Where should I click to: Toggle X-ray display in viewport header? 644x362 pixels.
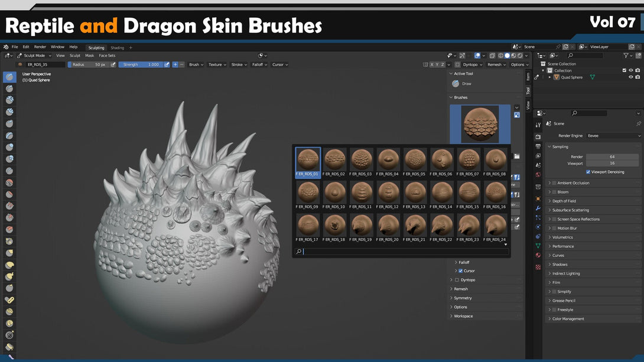(x=492, y=56)
